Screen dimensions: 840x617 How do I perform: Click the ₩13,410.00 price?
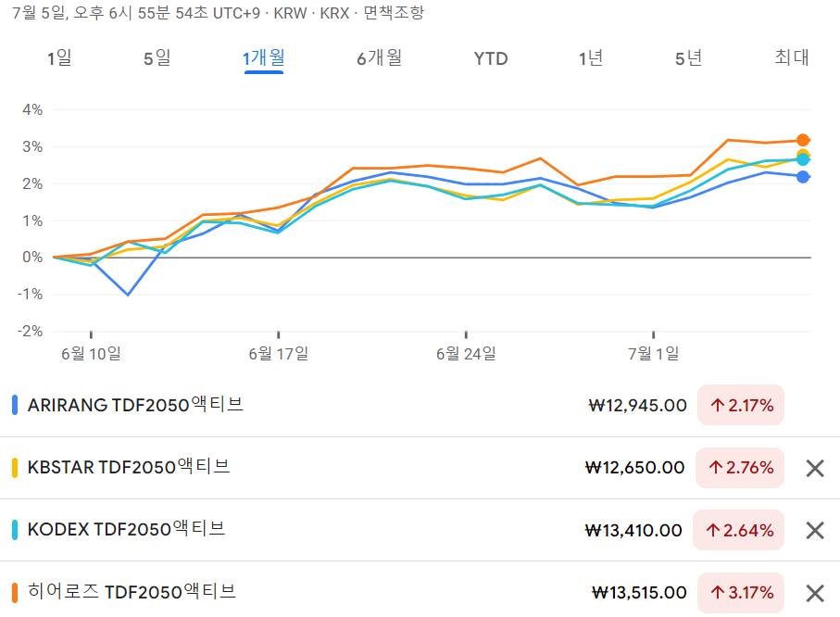tap(633, 530)
